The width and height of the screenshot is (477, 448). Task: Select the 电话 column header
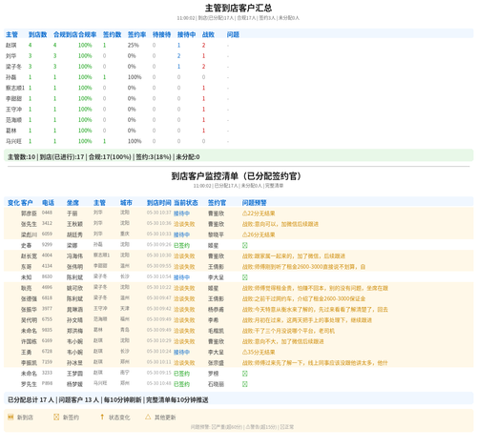coord(48,203)
